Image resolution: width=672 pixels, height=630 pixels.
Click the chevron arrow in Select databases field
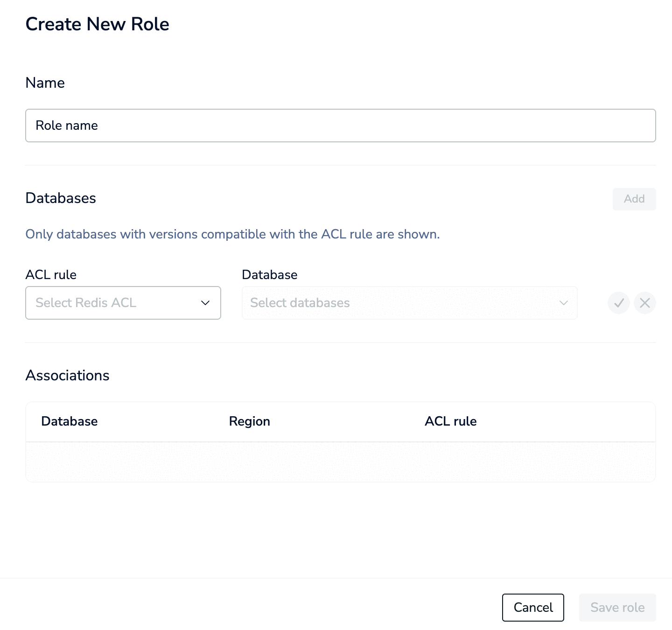point(564,303)
